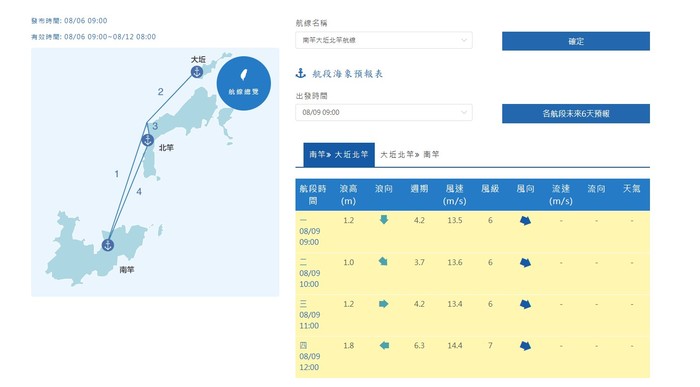Click the 確定 confirm button
The image size is (700, 387).
pos(576,41)
